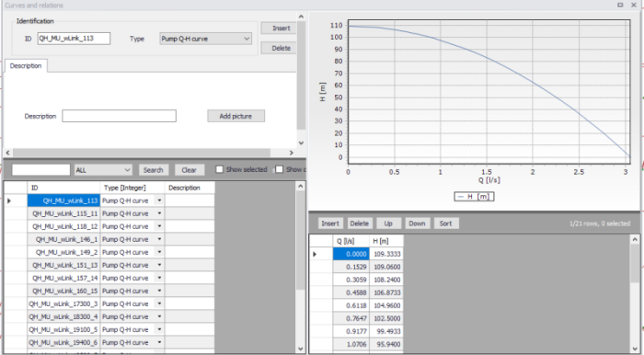Open type dropdown for QH_MU_wLink_157_14 row
The image size is (644, 355).
(159, 278)
